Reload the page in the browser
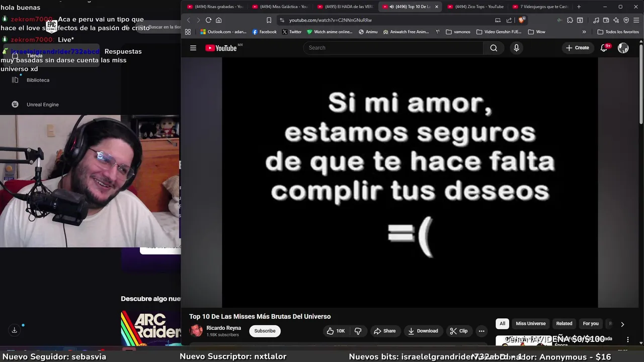 [208, 20]
